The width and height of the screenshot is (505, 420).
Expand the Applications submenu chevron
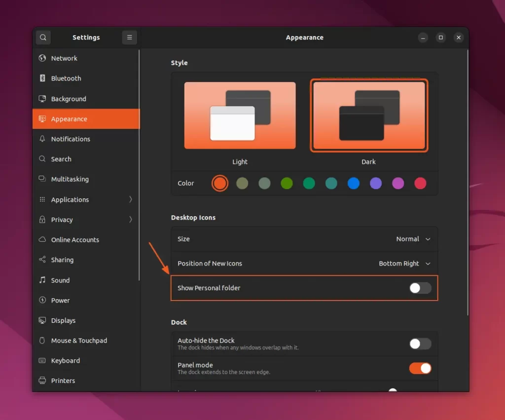[x=131, y=199]
